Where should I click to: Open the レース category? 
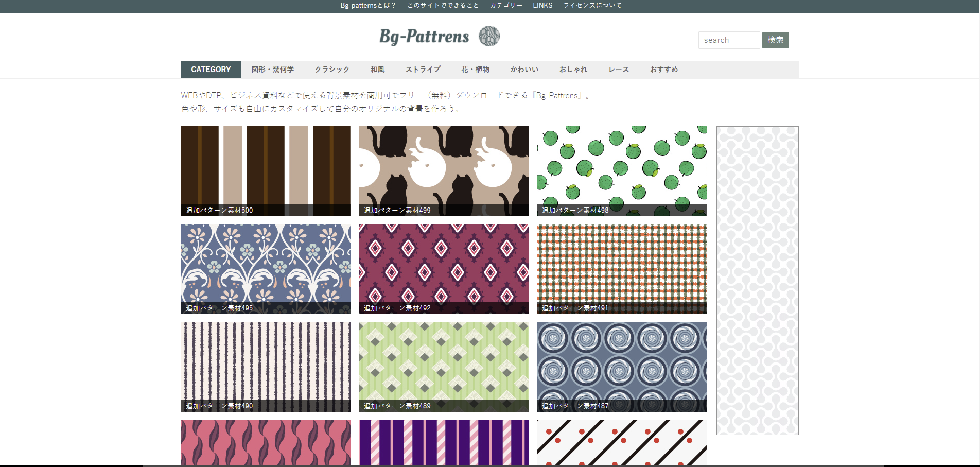pyautogui.click(x=618, y=70)
